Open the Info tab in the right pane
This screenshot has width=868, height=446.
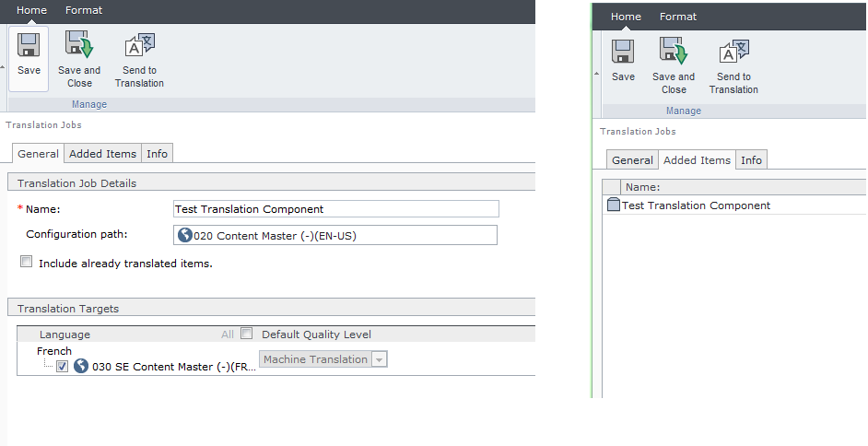tap(751, 160)
